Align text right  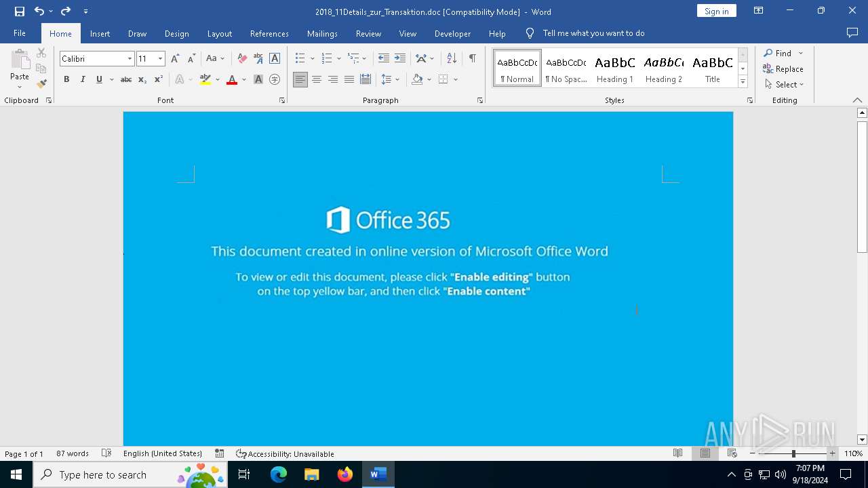(333, 79)
